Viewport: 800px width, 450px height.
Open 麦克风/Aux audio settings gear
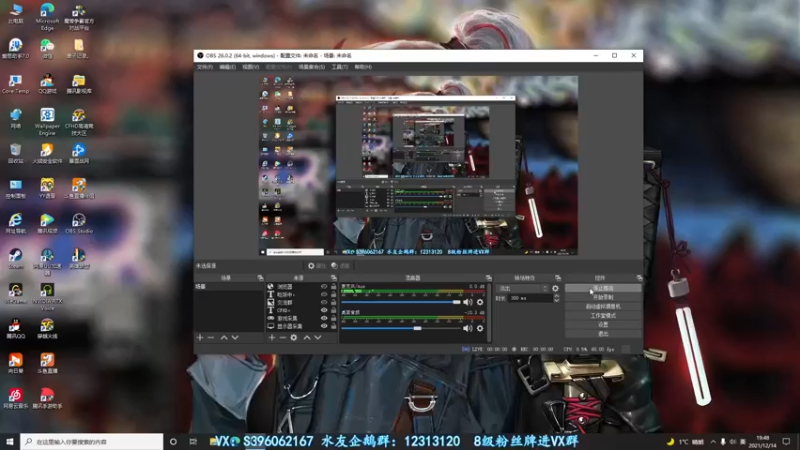click(480, 302)
